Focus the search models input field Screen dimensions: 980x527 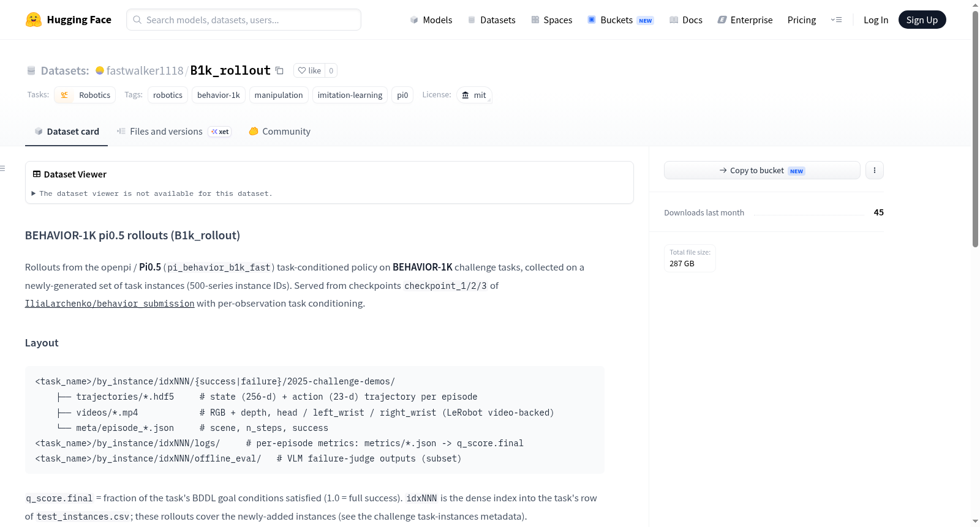[x=244, y=20]
